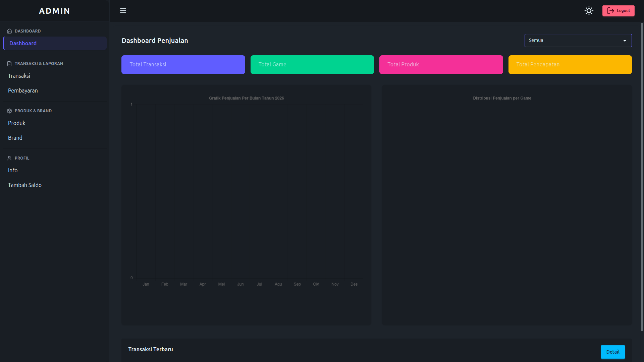The width and height of the screenshot is (644, 362).
Task: Click the person icon beside PROFIL
Action: [x=9, y=158]
